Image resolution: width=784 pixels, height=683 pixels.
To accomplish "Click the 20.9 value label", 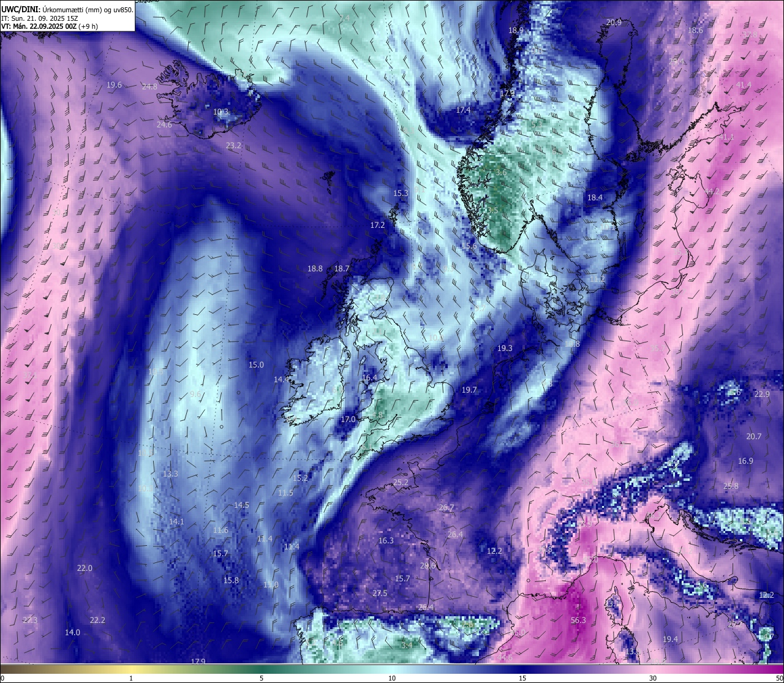I will click(614, 23).
